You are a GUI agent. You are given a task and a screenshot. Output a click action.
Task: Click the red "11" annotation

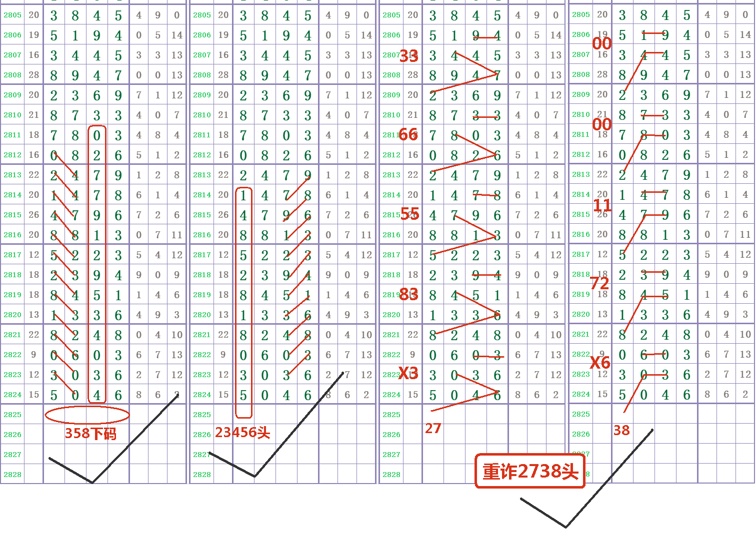[602, 205]
